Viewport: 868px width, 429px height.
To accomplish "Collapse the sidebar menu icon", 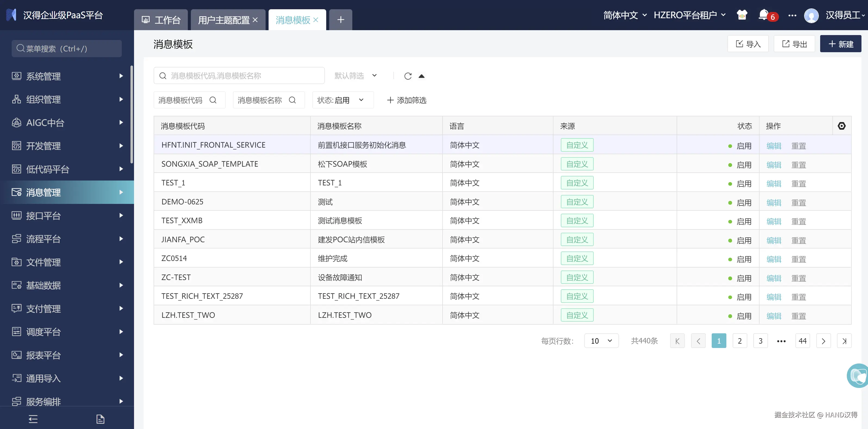I will tap(33, 419).
